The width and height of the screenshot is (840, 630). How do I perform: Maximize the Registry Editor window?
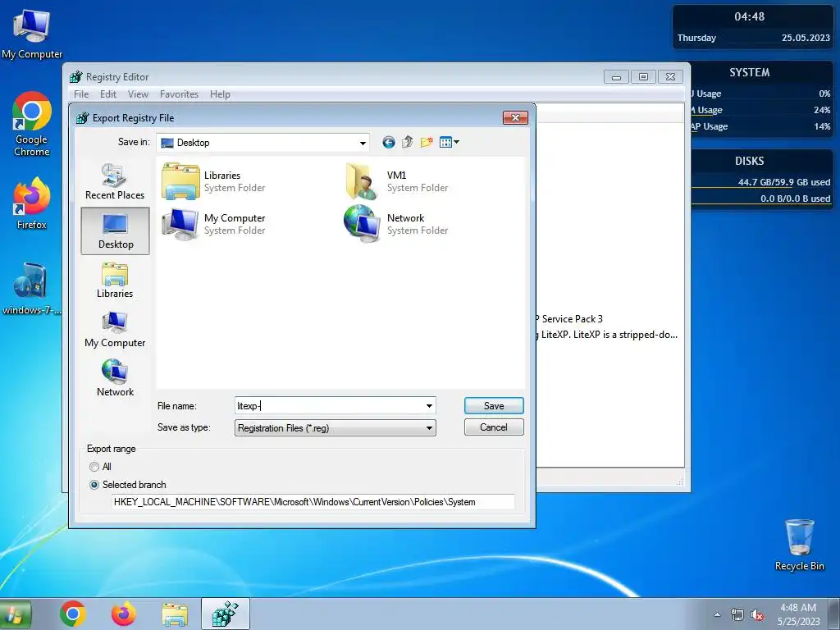point(643,77)
